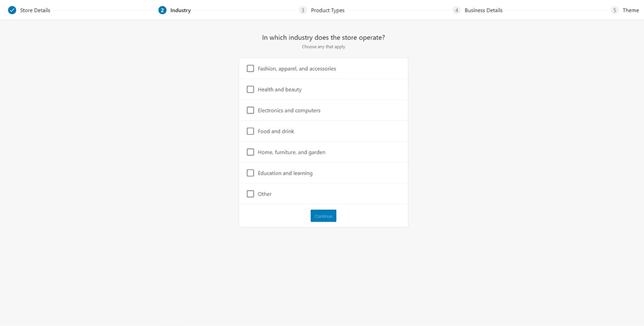Screen dimensions: 644x326
Task: Click the step 4 number circle icon
Action: 457,10
